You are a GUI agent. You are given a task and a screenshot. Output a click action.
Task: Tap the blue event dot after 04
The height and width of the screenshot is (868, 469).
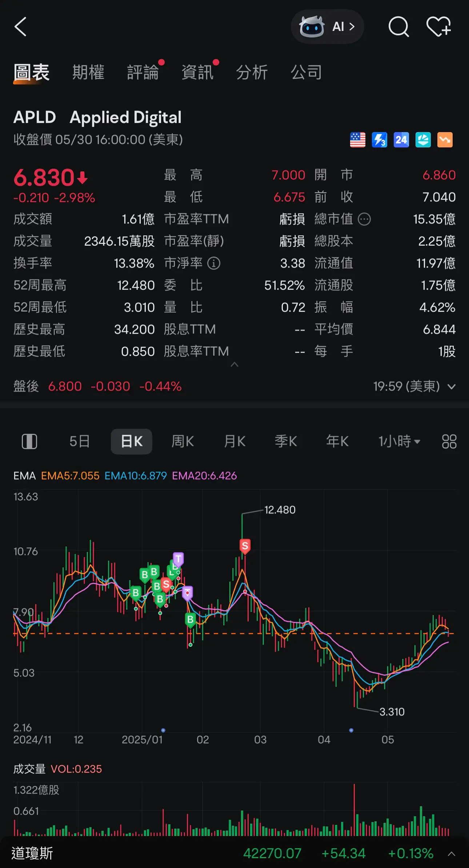point(351,730)
